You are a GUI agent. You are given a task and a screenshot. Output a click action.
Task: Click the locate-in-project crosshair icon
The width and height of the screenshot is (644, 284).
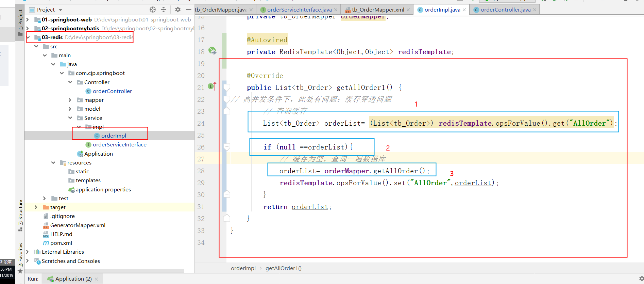tap(153, 10)
